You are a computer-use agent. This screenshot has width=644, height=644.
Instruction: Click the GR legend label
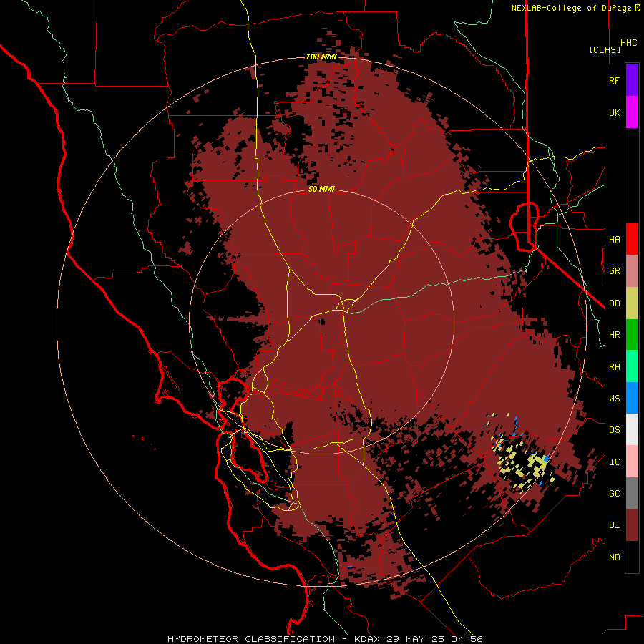614,271
